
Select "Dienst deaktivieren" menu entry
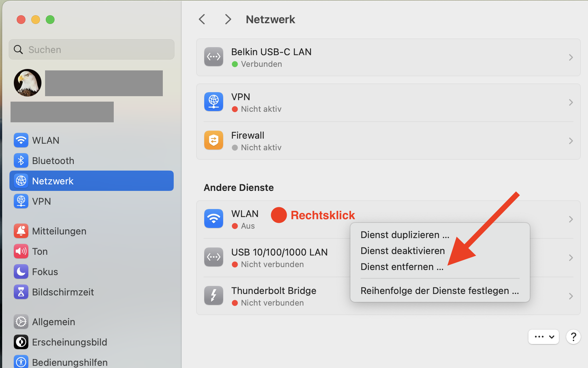click(x=402, y=251)
